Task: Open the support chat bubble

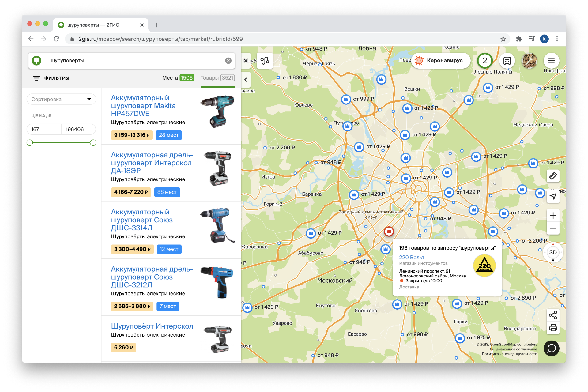Action: point(551,349)
